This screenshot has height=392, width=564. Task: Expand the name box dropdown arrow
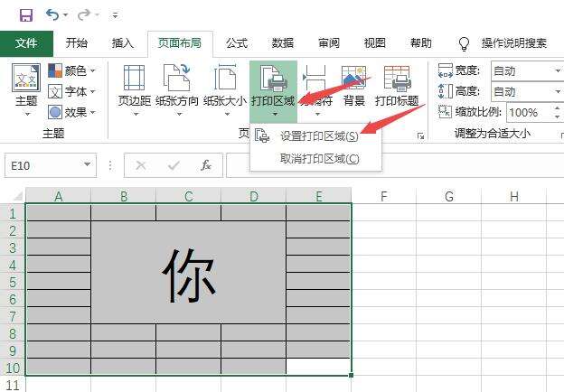point(87,164)
